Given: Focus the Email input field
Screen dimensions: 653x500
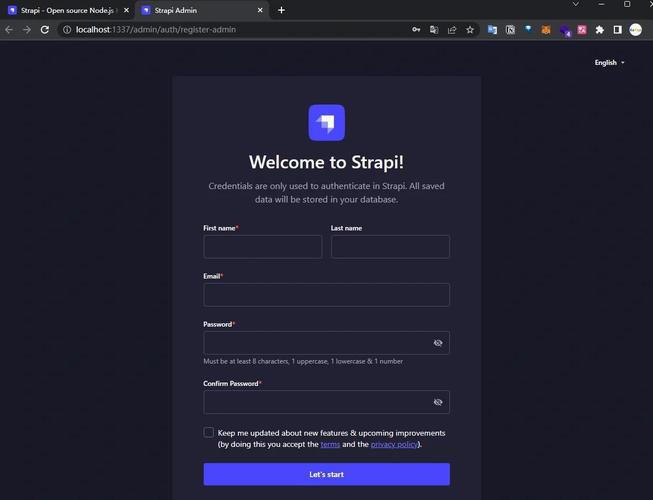Looking at the screenshot, I should pyautogui.click(x=326, y=295).
